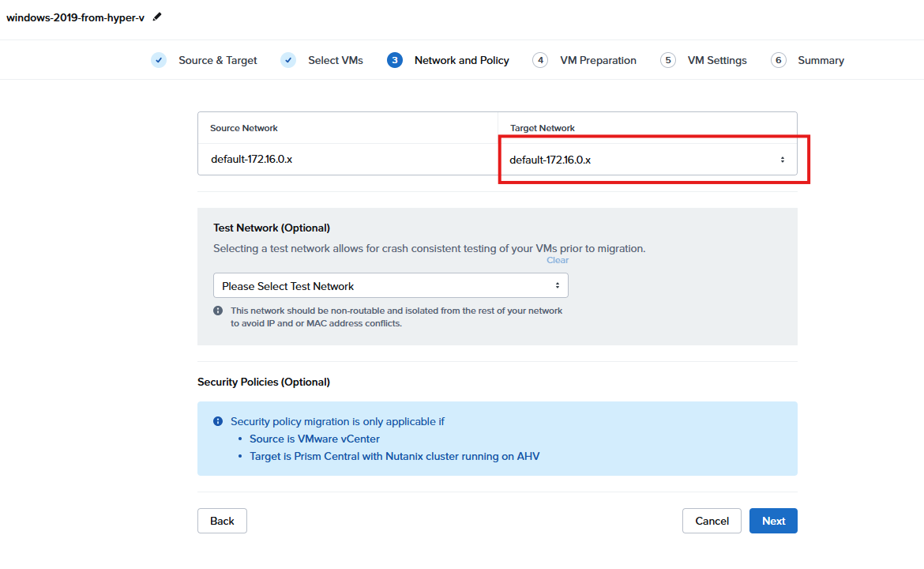Proceed with the Next button
Image resolution: width=924 pixels, height=569 pixels.
coord(773,521)
